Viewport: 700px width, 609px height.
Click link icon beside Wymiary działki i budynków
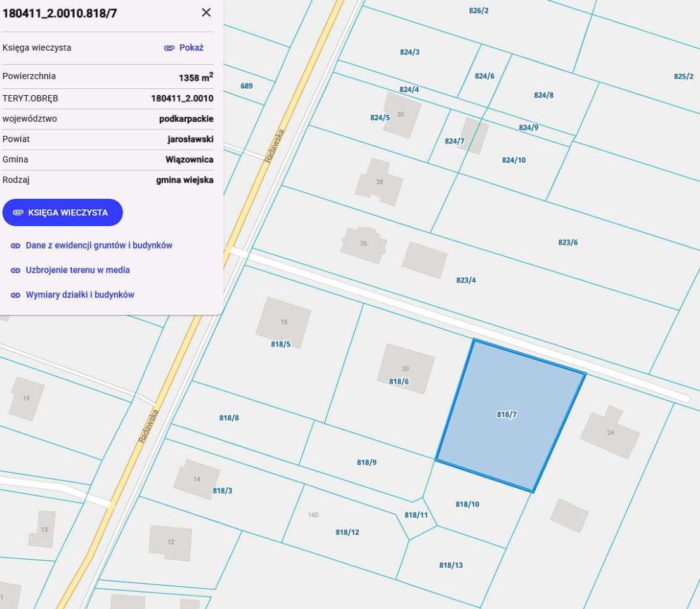[16, 295]
